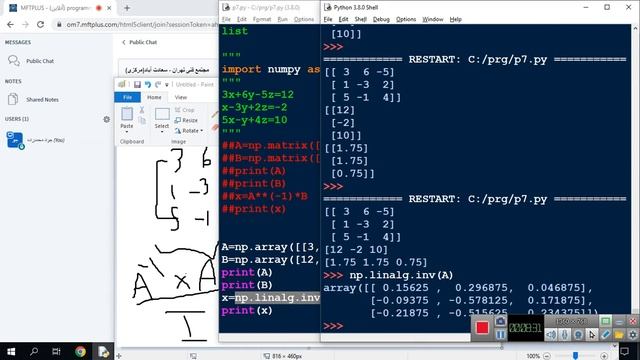640x360 pixels.
Task: Open the Windows Start menu
Action: 11,351
